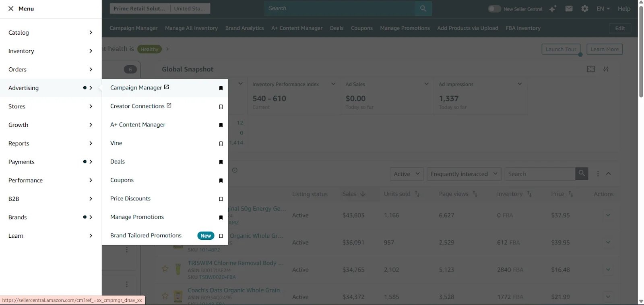
Task: Select Price Discounts from submenu
Action: (x=130, y=199)
